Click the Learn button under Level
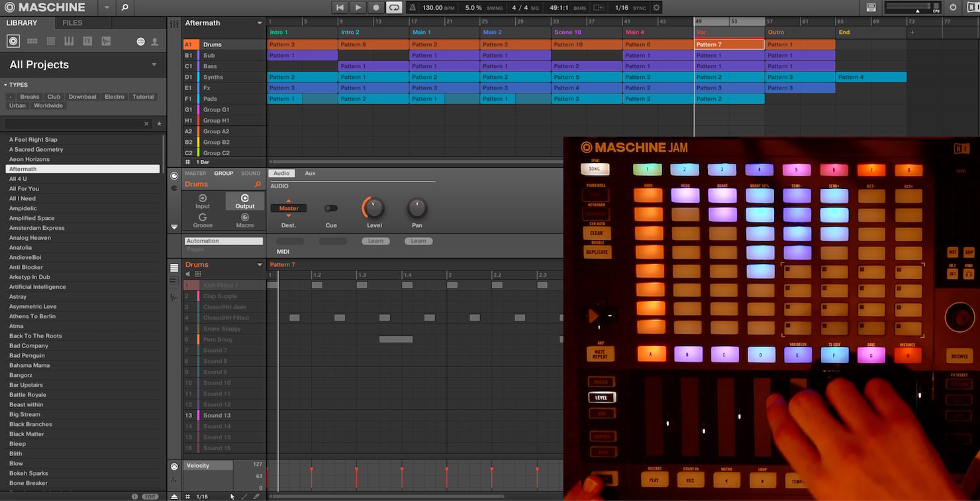The height and width of the screenshot is (501, 980). (375, 241)
